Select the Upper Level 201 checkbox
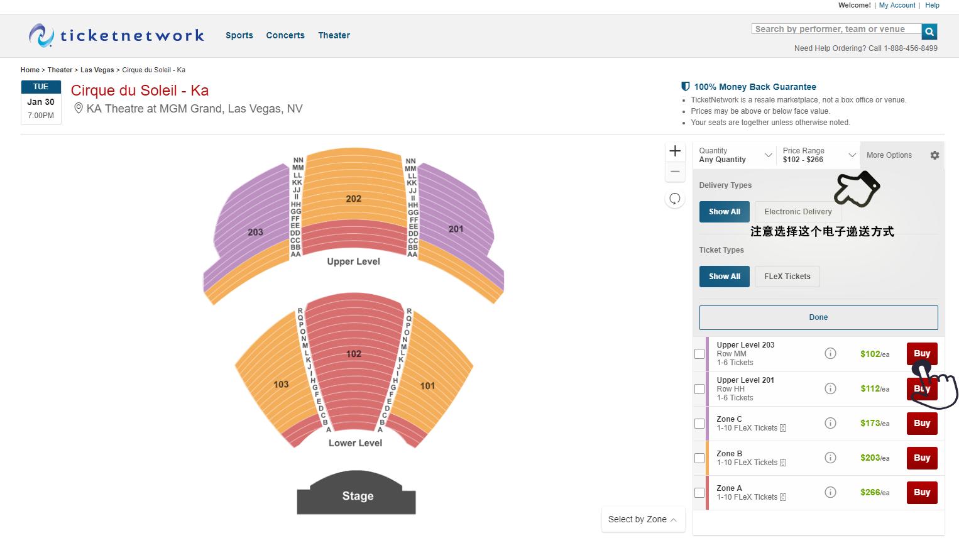The width and height of the screenshot is (959, 560). pyautogui.click(x=699, y=389)
